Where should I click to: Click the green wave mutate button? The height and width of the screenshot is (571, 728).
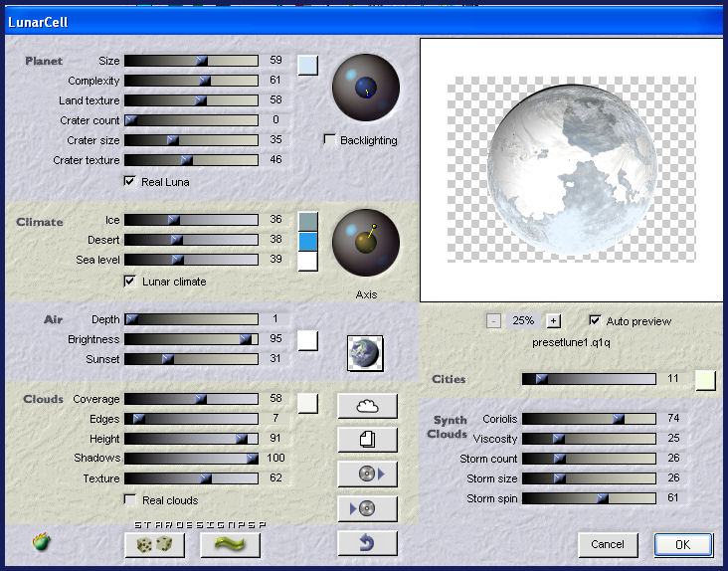[x=231, y=544]
